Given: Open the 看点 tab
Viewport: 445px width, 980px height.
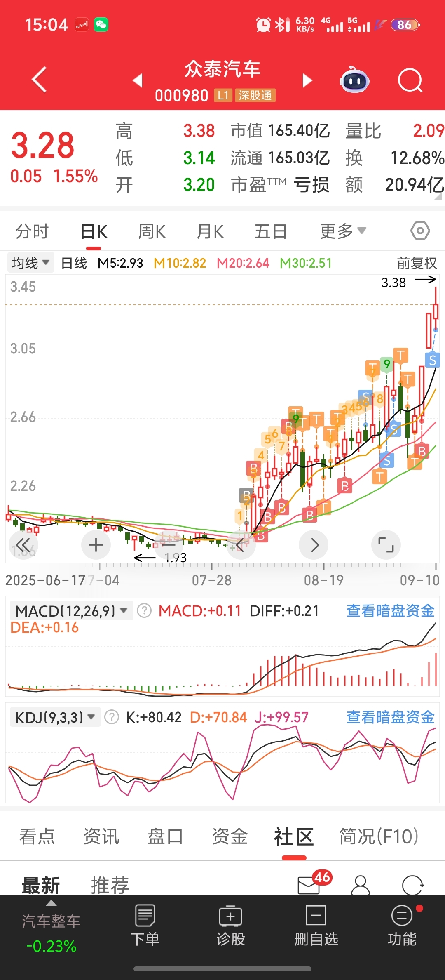Looking at the screenshot, I should pyautogui.click(x=37, y=837).
